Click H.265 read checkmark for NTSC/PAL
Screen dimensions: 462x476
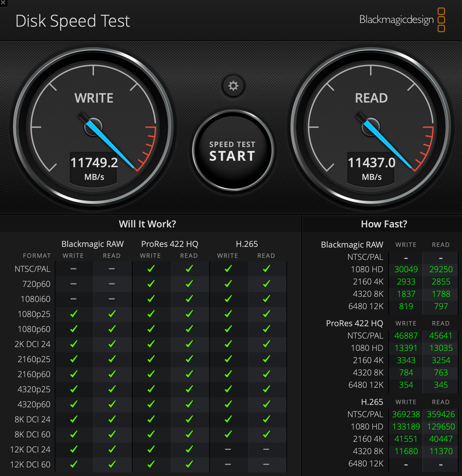pyautogui.click(x=266, y=269)
